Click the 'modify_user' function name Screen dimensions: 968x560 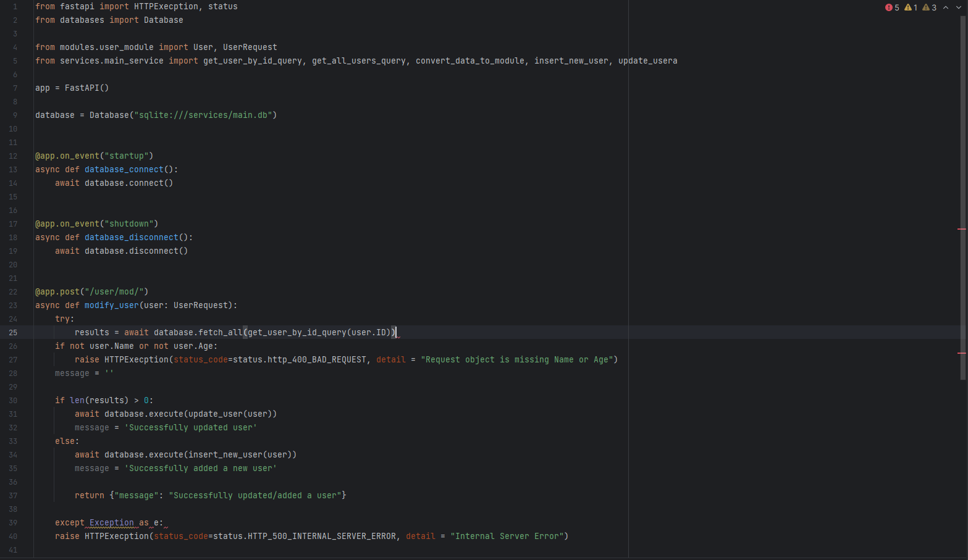(112, 305)
